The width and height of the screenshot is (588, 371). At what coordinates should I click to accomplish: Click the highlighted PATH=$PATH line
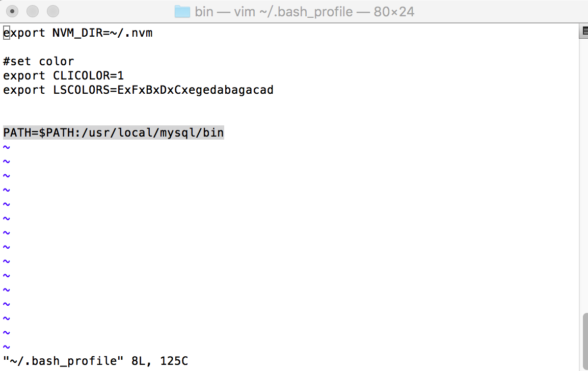click(x=114, y=132)
